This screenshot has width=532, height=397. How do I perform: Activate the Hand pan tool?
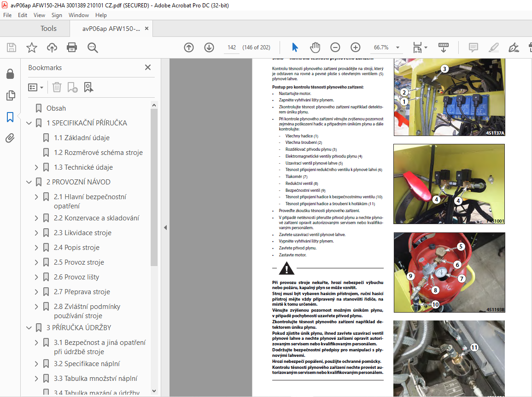tap(315, 47)
